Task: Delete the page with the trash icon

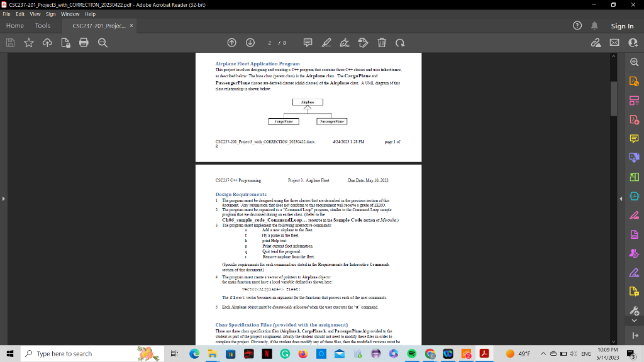Action: (x=382, y=43)
